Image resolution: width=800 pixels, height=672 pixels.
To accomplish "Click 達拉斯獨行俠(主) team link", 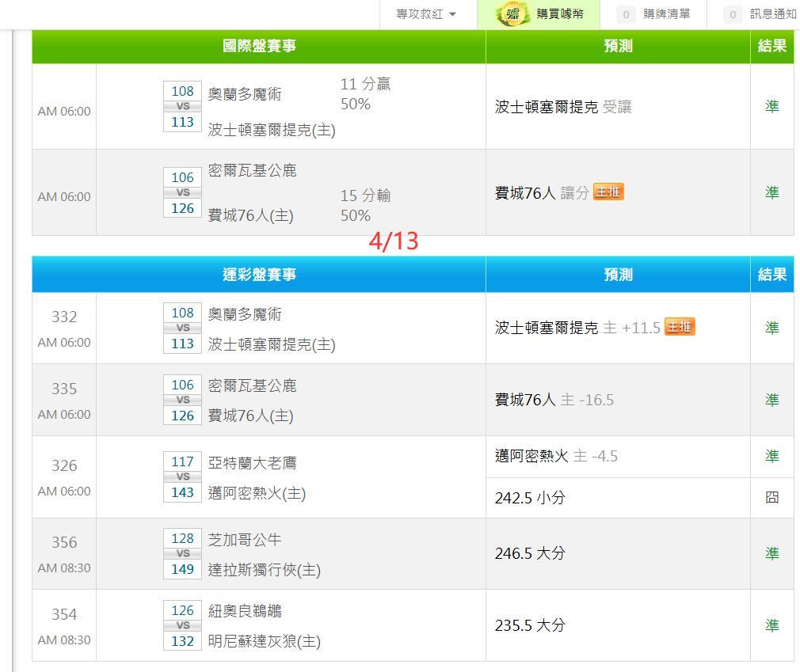I will pyautogui.click(x=264, y=570).
